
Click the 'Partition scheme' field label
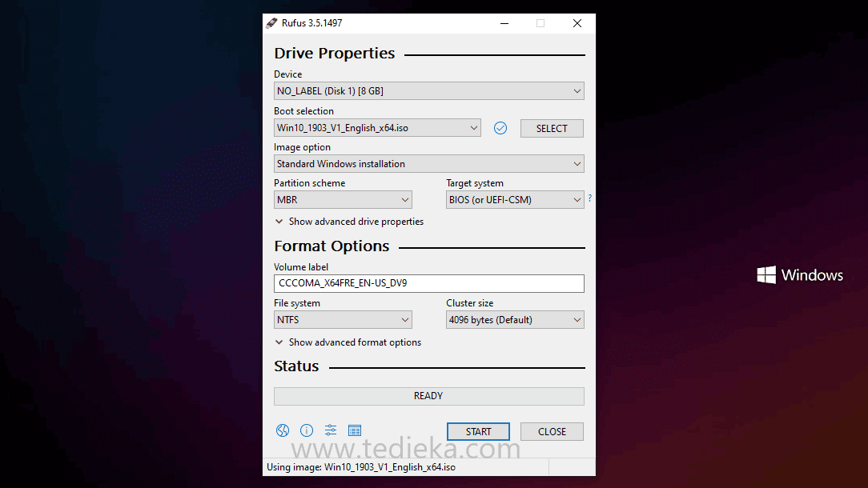[309, 183]
